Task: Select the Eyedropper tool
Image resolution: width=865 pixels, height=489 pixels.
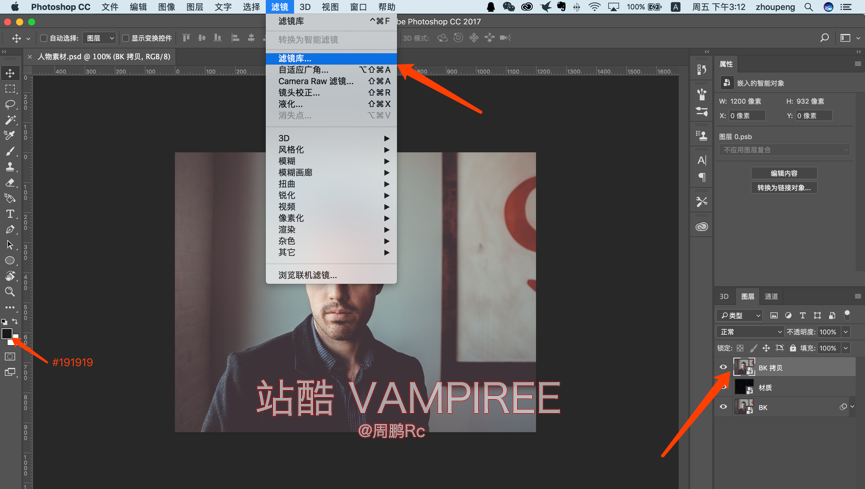Action: click(x=10, y=135)
